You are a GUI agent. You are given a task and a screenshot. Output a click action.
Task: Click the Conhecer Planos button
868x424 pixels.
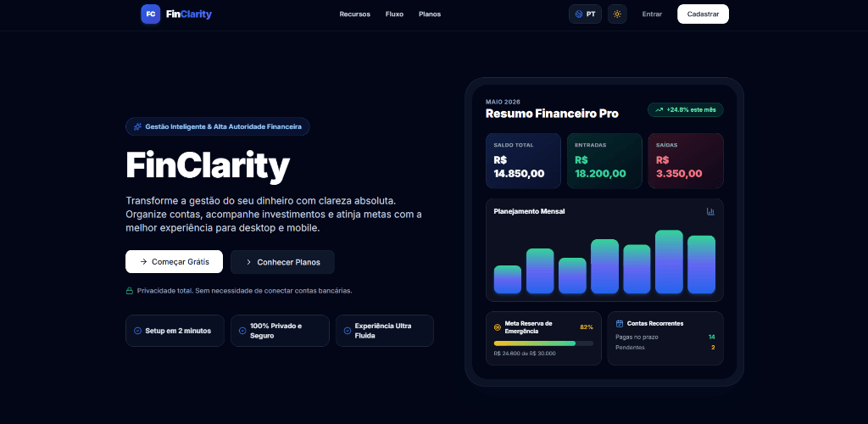(x=282, y=262)
